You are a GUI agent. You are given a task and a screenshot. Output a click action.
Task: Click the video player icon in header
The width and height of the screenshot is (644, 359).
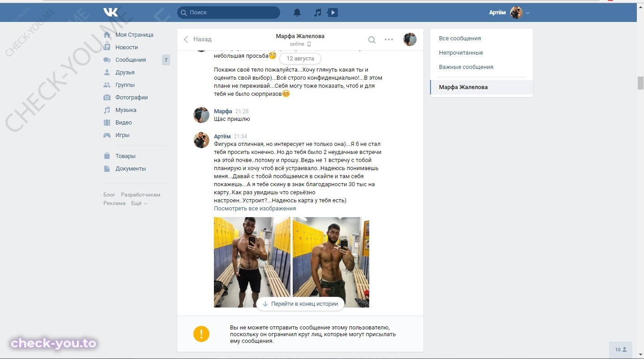(333, 13)
